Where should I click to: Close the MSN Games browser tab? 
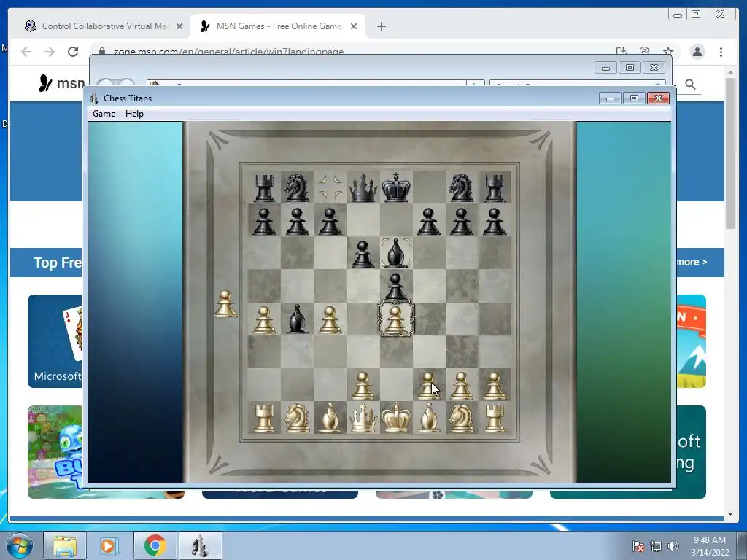[354, 26]
